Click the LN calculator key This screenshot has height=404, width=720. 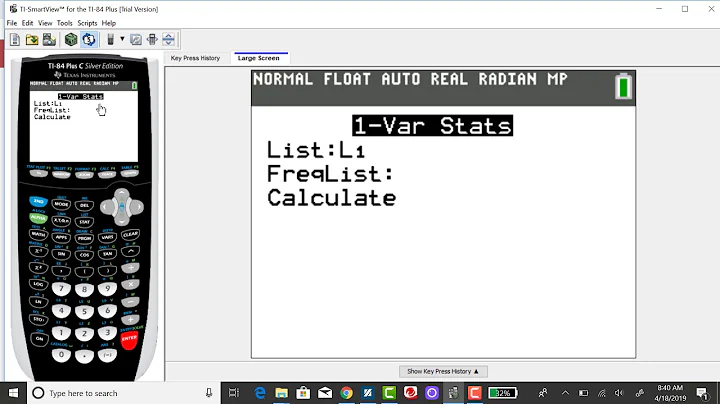[39, 302]
